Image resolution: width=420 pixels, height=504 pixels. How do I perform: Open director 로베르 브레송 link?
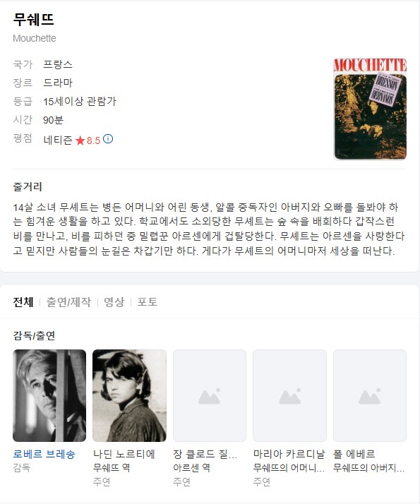tap(44, 454)
